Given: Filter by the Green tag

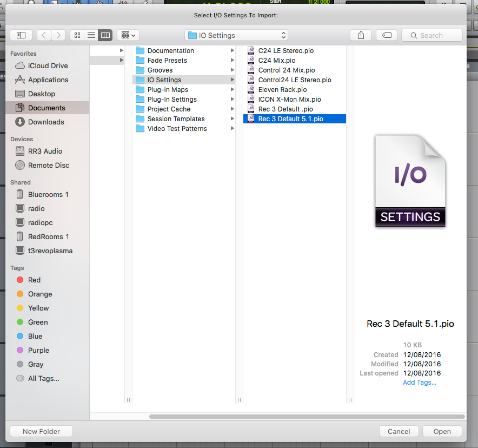Looking at the screenshot, I should [47, 322].
